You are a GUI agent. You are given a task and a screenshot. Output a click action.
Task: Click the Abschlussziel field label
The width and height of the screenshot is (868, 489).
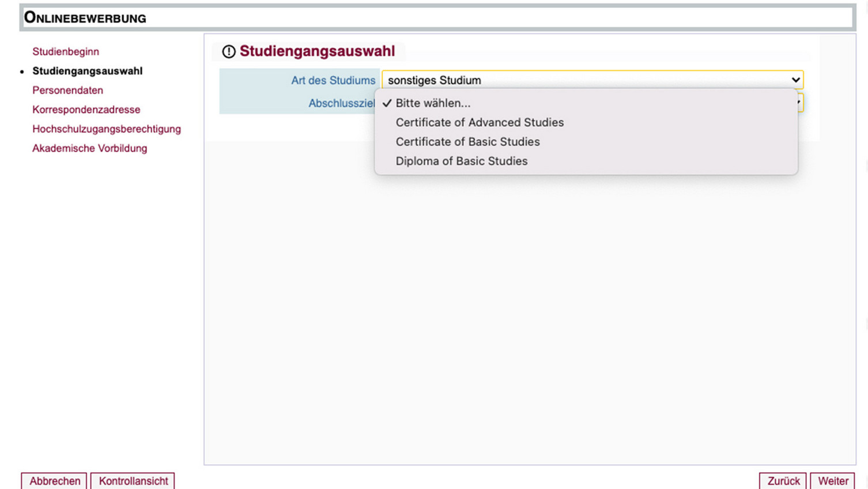point(341,104)
